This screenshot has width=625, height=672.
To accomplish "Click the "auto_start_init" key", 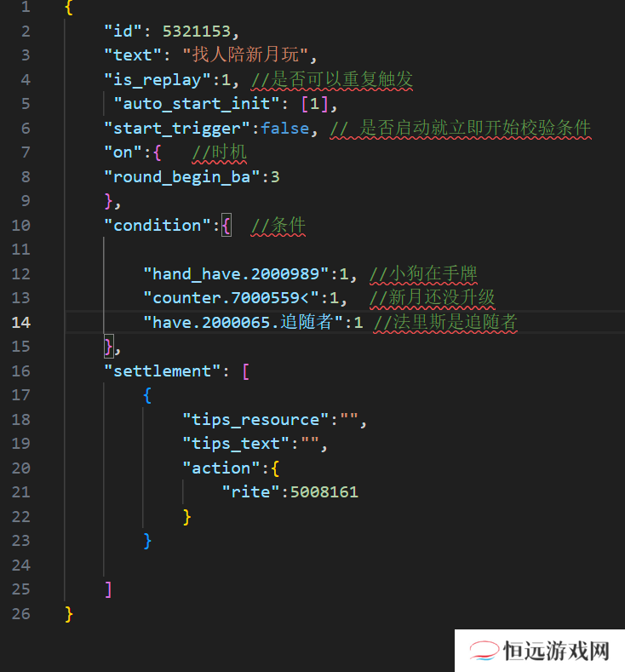I will tap(197, 104).
